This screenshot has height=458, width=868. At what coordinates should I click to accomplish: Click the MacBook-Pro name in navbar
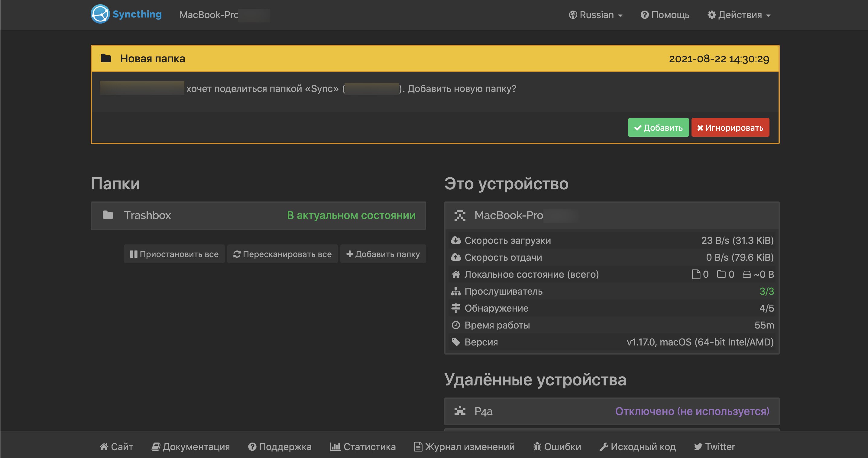[x=209, y=15]
